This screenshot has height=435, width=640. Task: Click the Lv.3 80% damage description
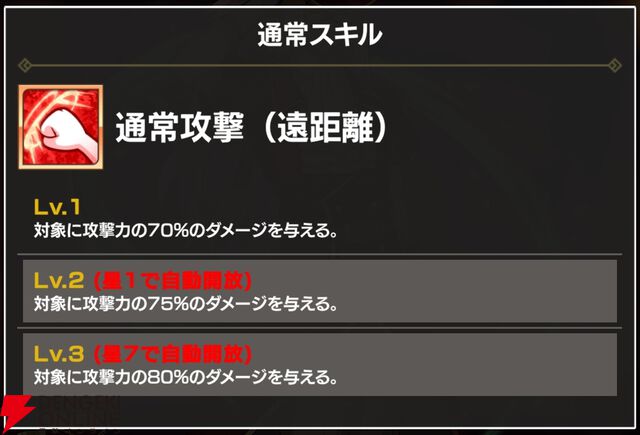(x=185, y=376)
